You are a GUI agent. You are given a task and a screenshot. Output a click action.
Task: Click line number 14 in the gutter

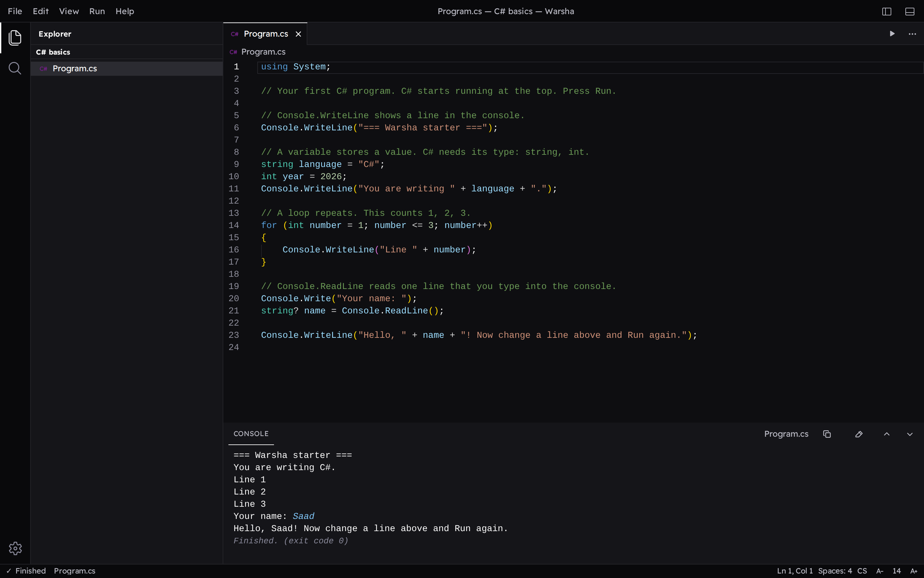pyautogui.click(x=234, y=225)
